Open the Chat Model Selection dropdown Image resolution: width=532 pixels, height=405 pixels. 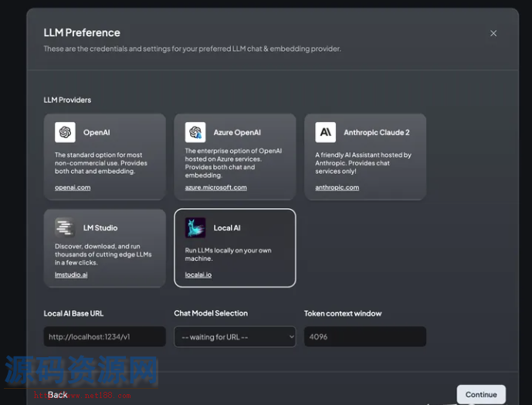coord(235,336)
